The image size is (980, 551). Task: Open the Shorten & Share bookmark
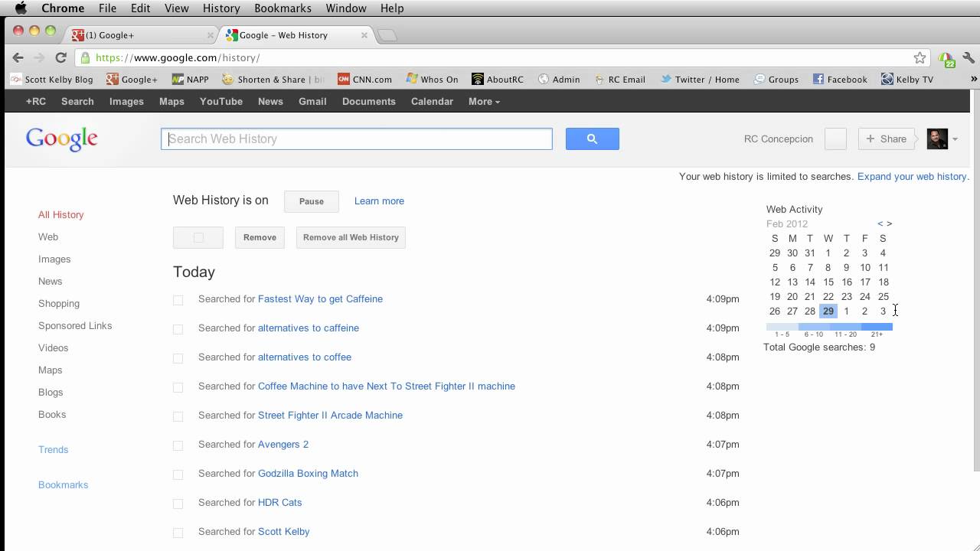click(x=273, y=79)
